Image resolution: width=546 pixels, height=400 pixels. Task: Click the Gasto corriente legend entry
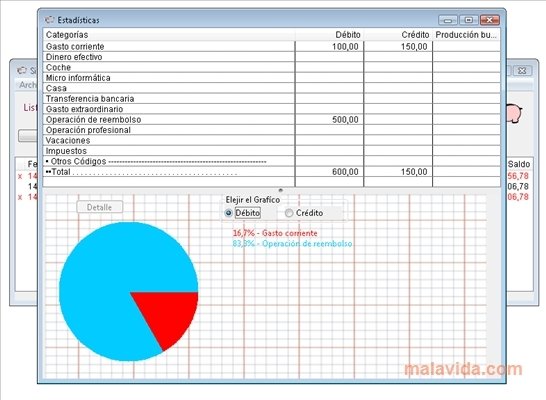tap(275, 233)
